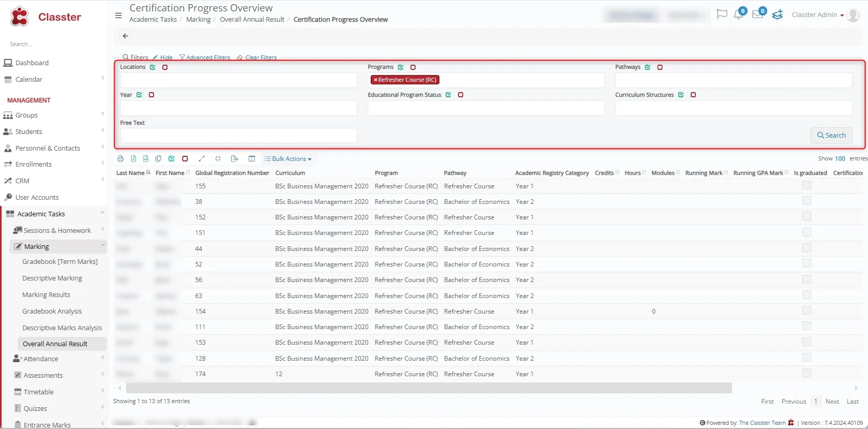
Task: Click the print icon in the table toolbar
Action: (120, 159)
